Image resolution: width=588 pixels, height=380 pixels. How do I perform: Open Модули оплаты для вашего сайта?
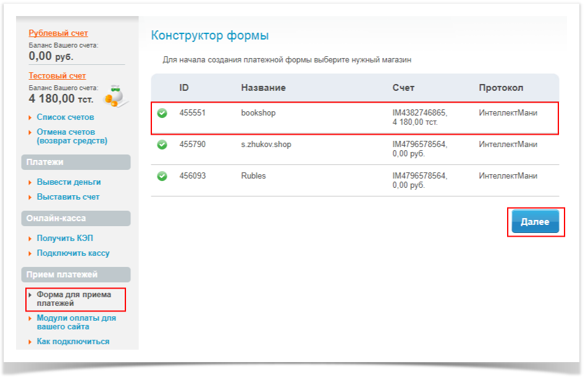tap(77, 323)
